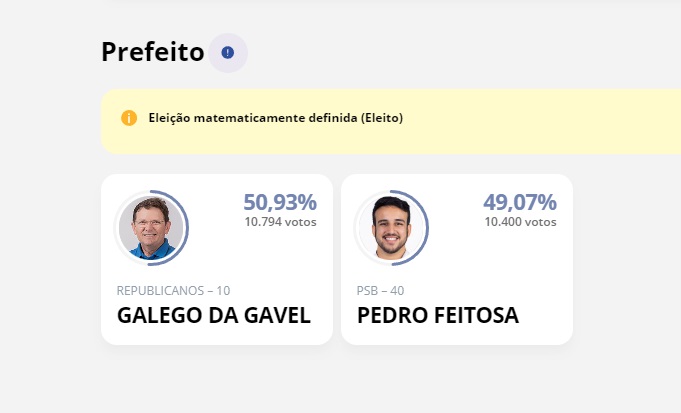Screen dimensions: 681x413
Task: Open Galego da Gavel's candidate photo
Action: click(150, 227)
